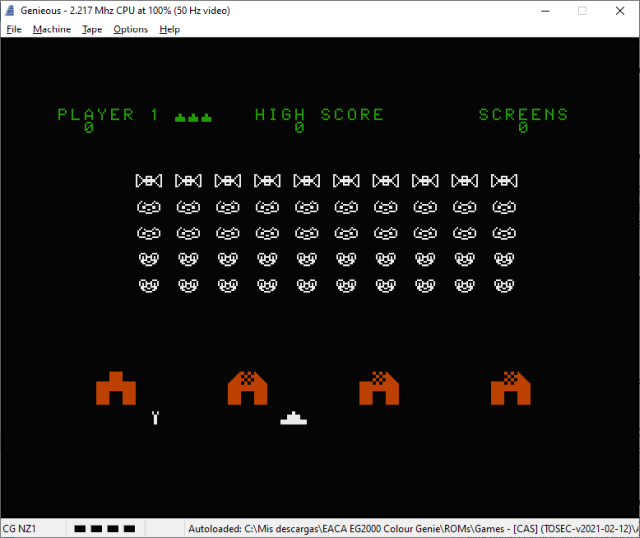Click the CG NZ1 status bar entry

(19, 529)
